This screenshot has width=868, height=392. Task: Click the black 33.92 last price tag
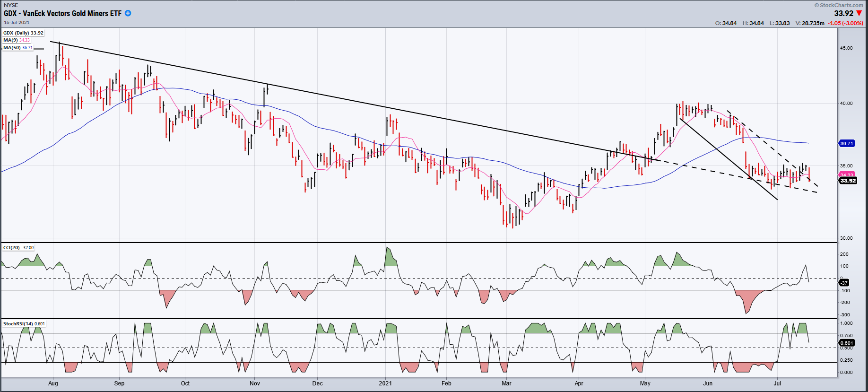tap(848, 181)
